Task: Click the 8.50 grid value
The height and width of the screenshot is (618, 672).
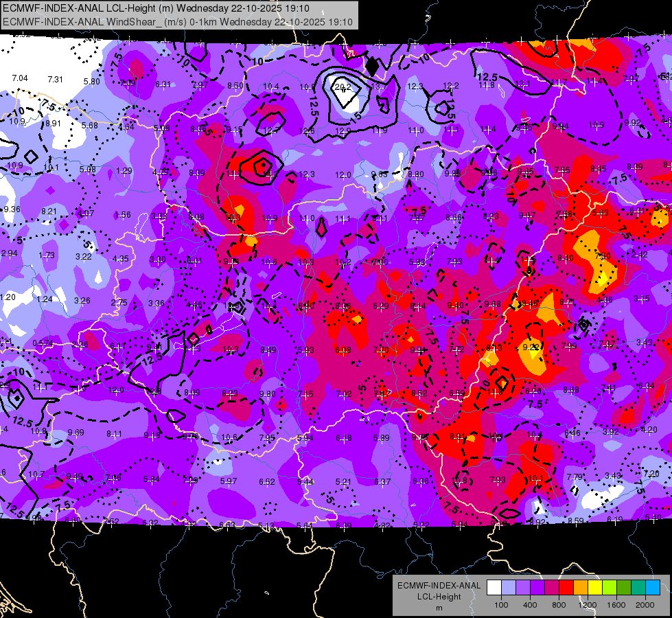Action: click(x=235, y=86)
